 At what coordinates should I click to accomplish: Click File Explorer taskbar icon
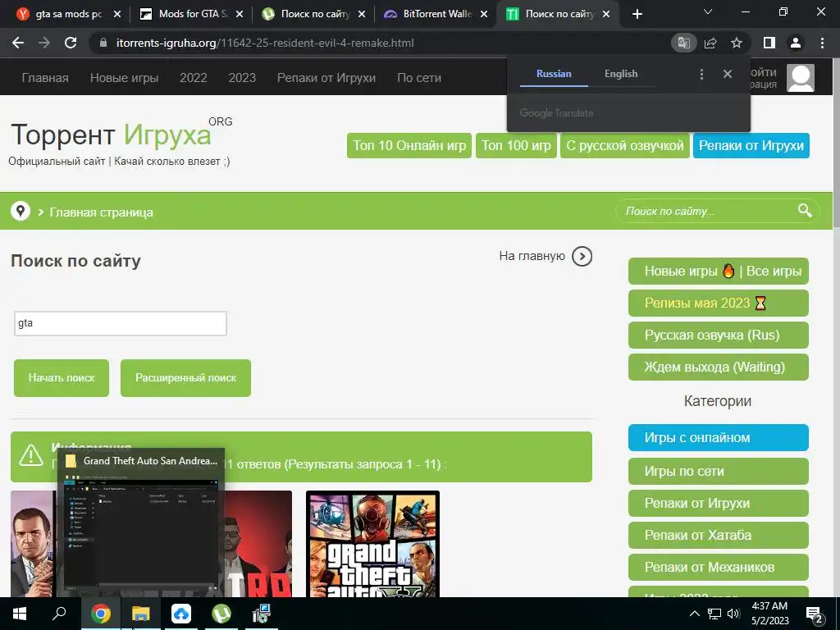(x=141, y=614)
